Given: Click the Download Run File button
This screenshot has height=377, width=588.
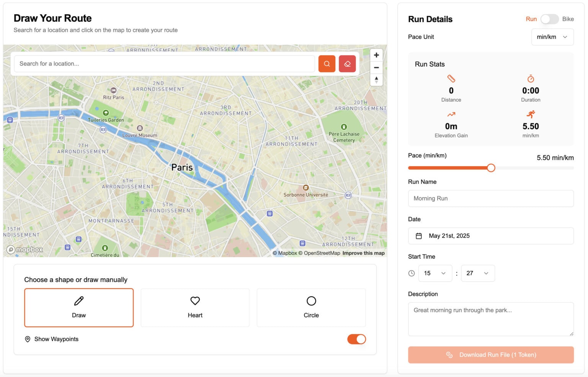Looking at the screenshot, I should point(491,355).
